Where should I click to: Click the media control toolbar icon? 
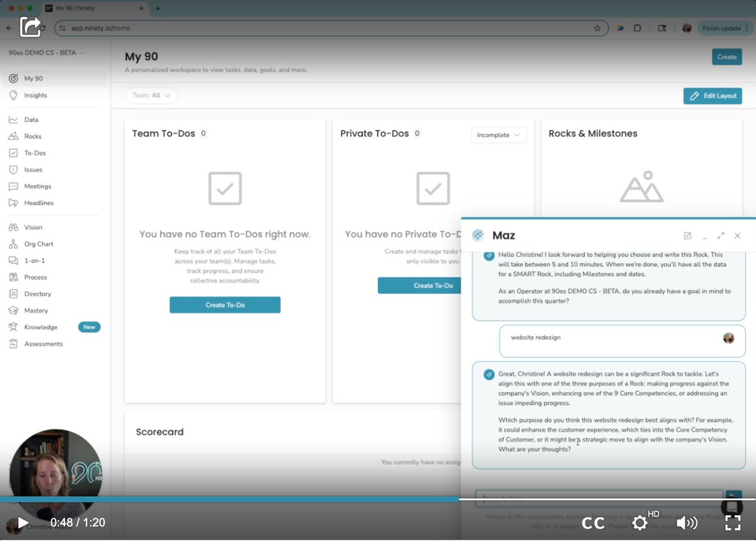coord(662,28)
